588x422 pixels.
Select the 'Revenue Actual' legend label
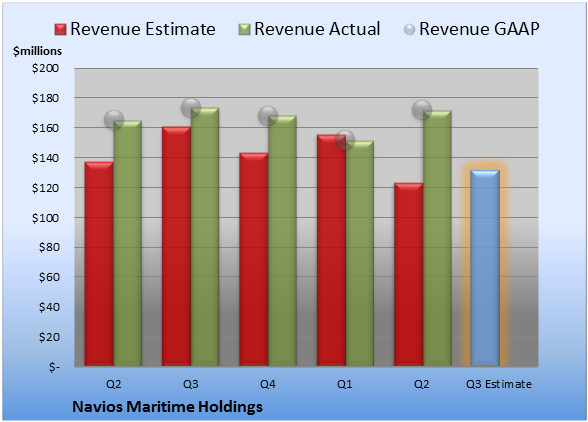tap(317, 29)
